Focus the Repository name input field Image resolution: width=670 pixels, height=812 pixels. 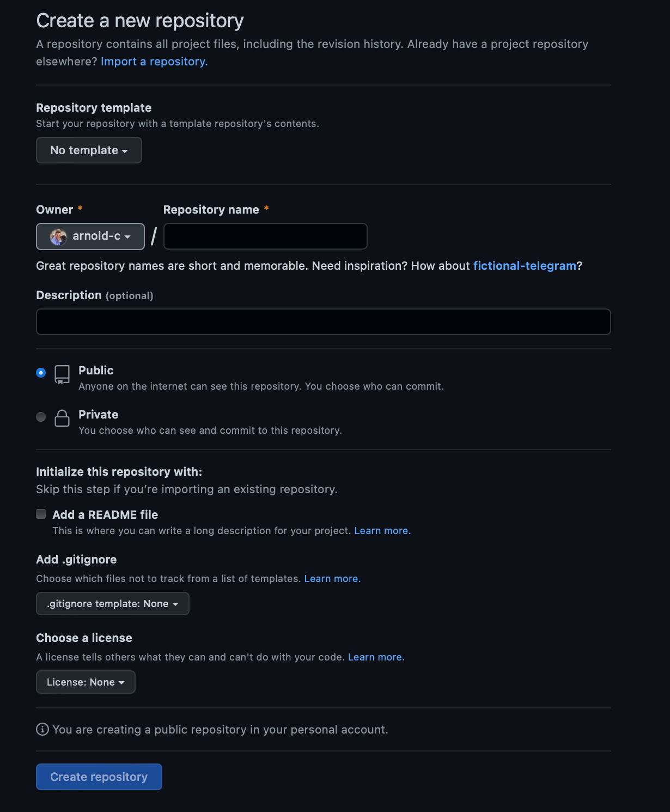pyautogui.click(x=265, y=237)
